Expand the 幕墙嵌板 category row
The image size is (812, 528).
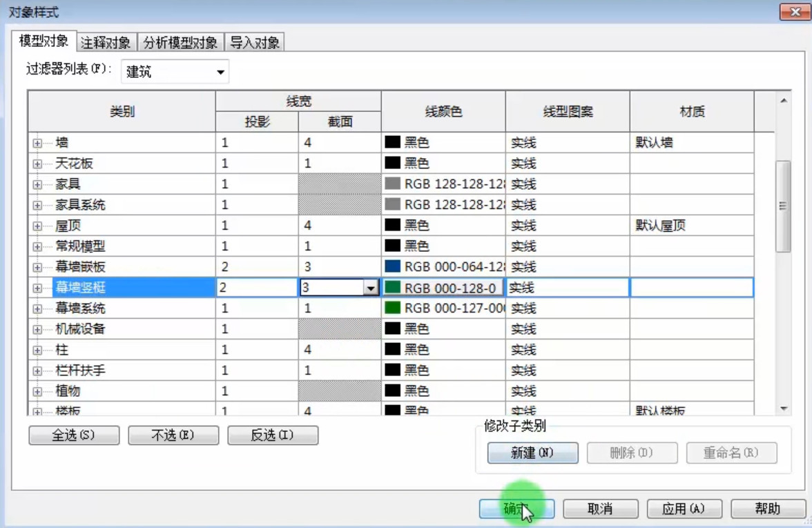point(37,267)
